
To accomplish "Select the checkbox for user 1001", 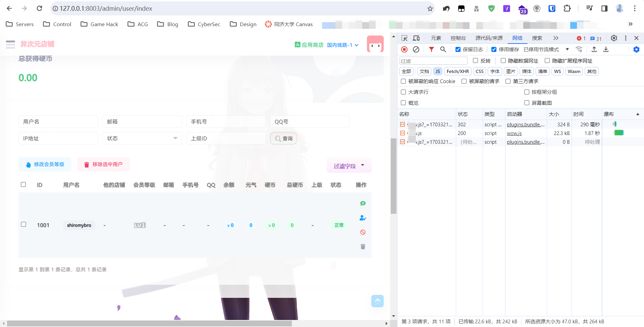I will click(x=23, y=224).
